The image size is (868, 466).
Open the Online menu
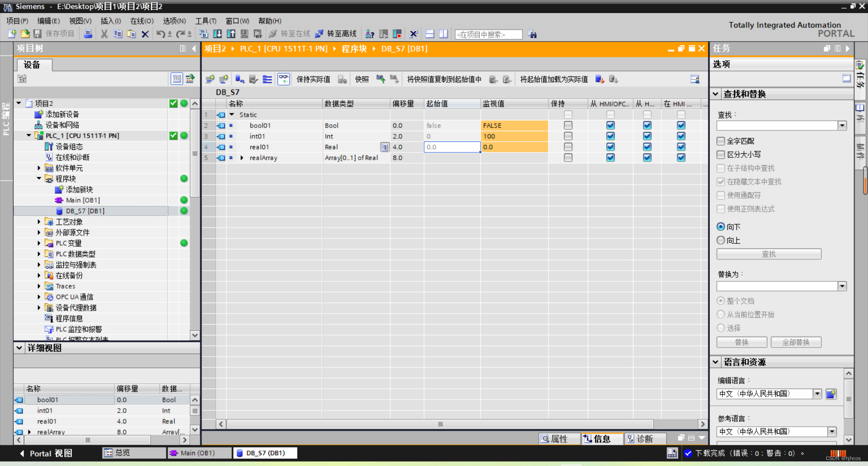click(x=142, y=21)
